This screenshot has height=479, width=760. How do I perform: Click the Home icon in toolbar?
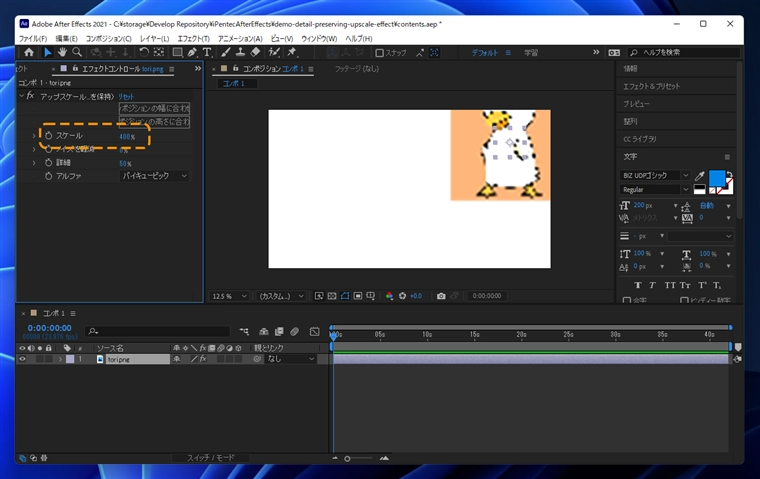click(28, 52)
